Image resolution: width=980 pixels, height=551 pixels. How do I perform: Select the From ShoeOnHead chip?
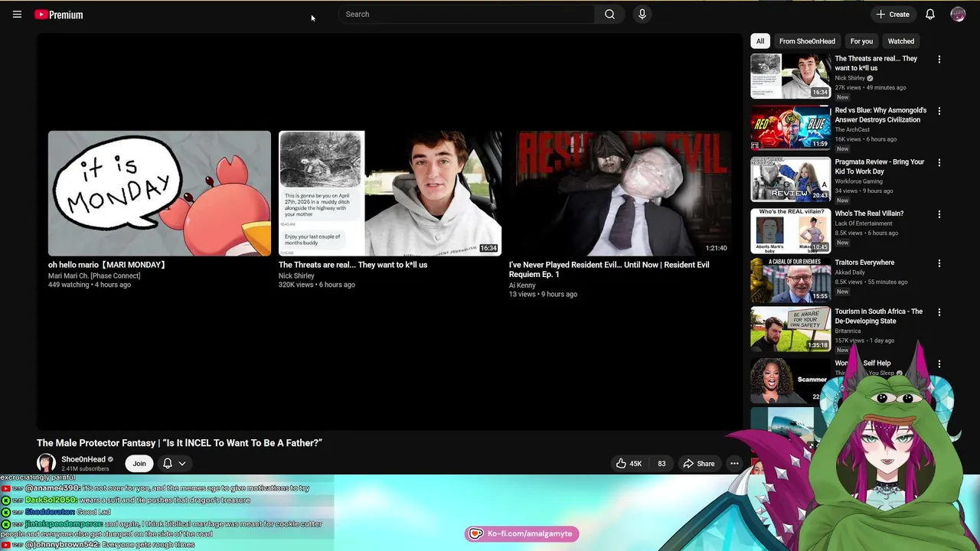point(807,41)
